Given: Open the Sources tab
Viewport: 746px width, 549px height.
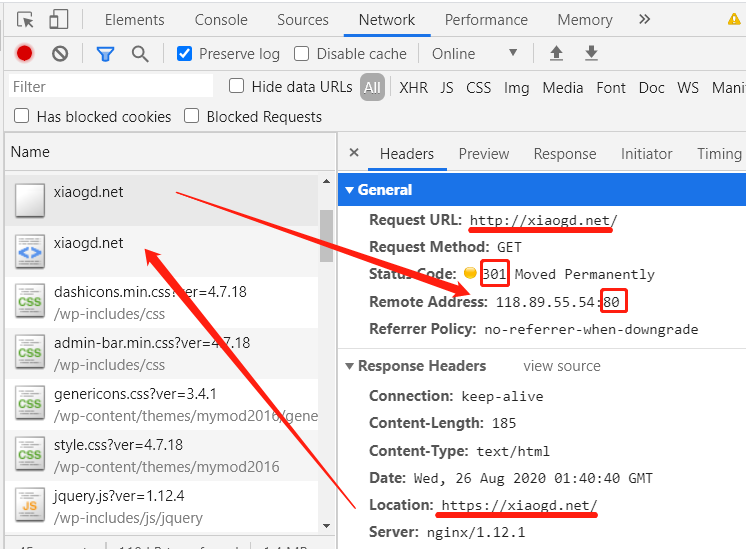Looking at the screenshot, I should pyautogui.click(x=303, y=20).
